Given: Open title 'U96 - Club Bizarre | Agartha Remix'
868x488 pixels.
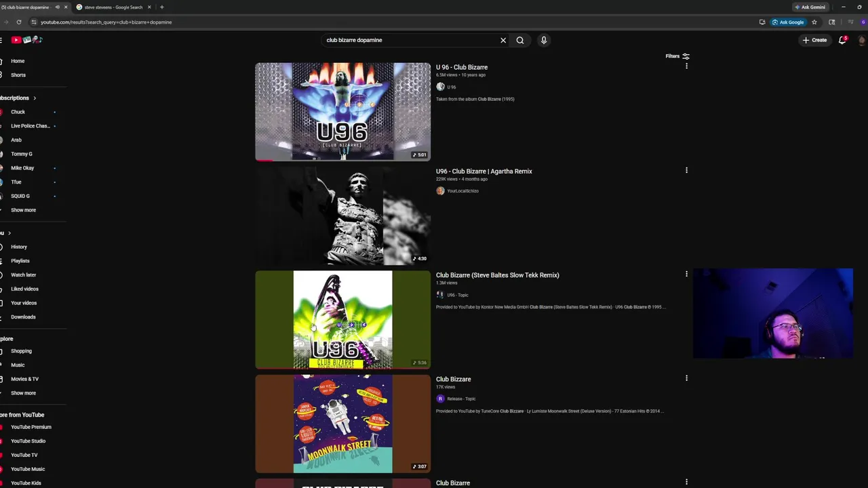Looking at the screenshot, I should tap(484, 171).
